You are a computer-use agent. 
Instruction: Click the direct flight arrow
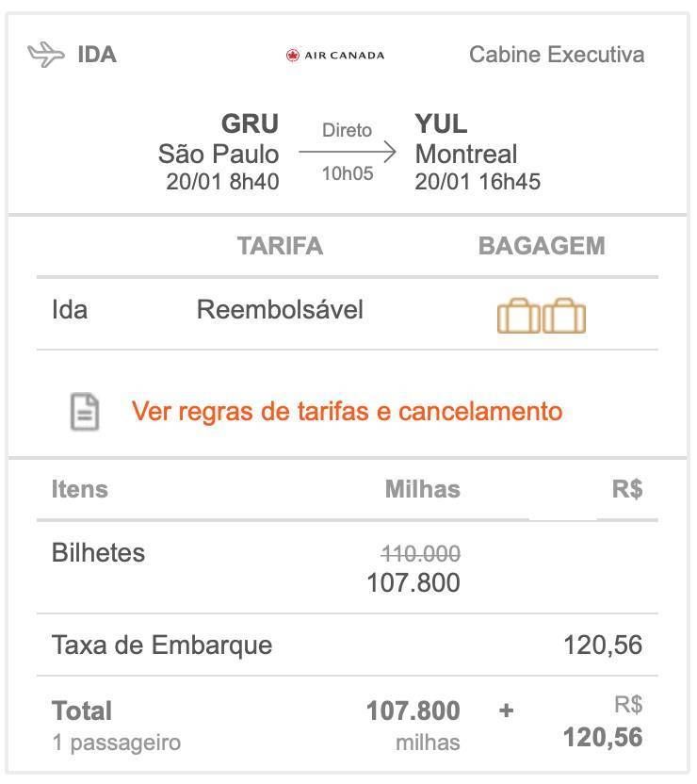tap(348, 152)
